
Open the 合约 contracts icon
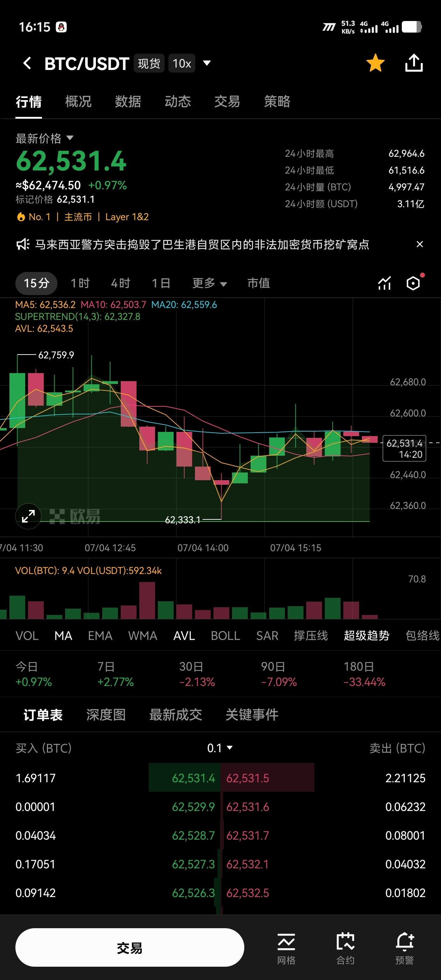[345, 949]
